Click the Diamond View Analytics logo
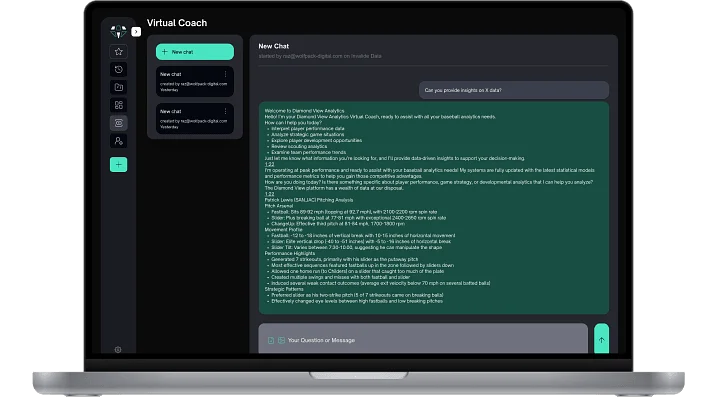The height and width of the screenshot is (397, 719). pos(118,31)
